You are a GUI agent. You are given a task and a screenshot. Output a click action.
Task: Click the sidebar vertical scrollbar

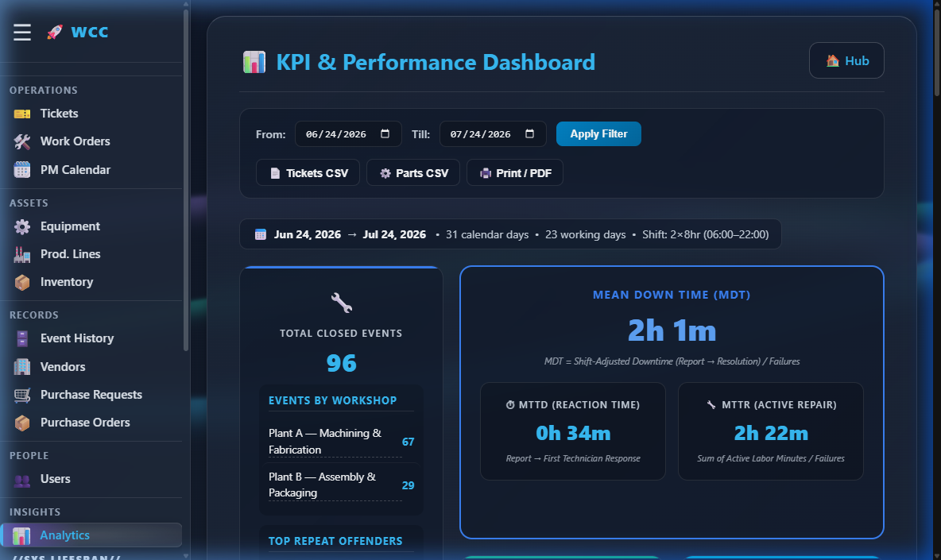pos(186,180)
